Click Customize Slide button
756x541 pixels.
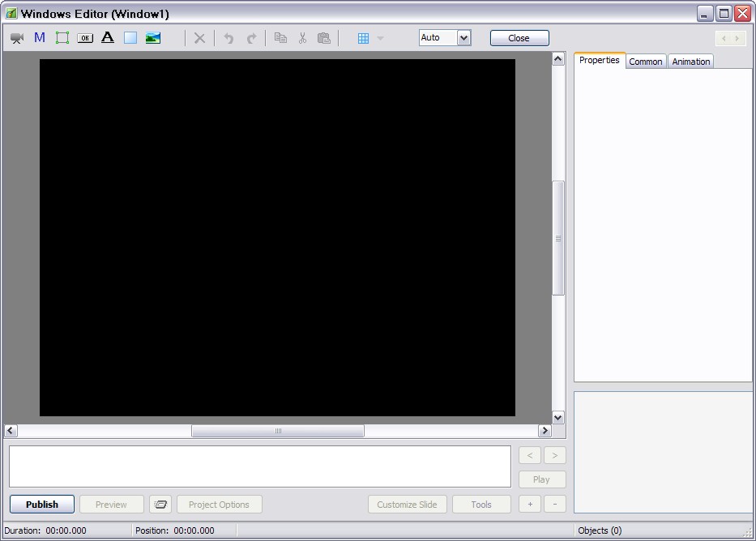pyautogui.click(x=408, y=505)
